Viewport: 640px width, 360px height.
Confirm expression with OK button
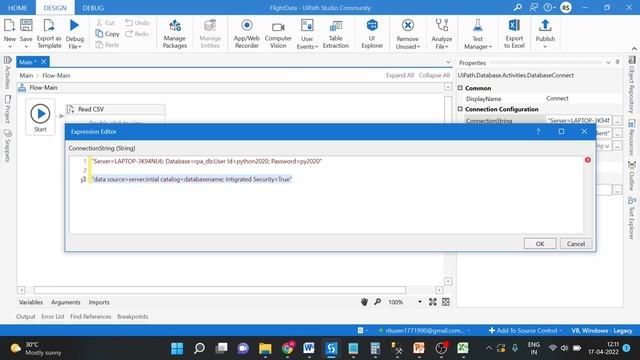(540, 244)
